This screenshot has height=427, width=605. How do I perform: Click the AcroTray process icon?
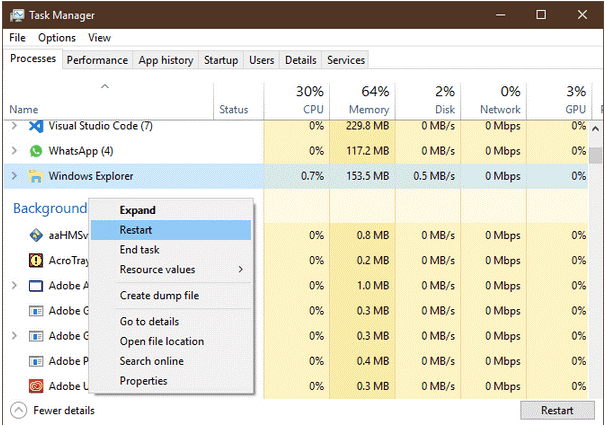pyautogui.click(x=37, y=261)
